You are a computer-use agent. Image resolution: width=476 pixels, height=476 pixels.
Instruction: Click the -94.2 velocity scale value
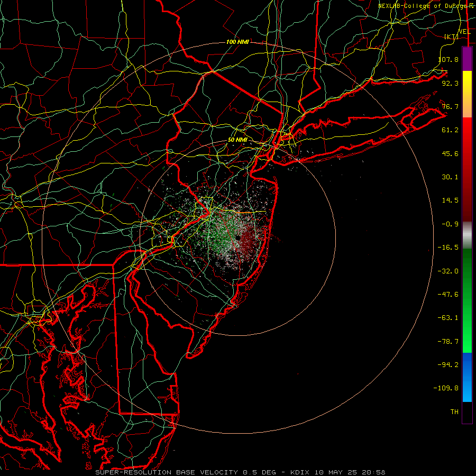[x=448, y=365]
